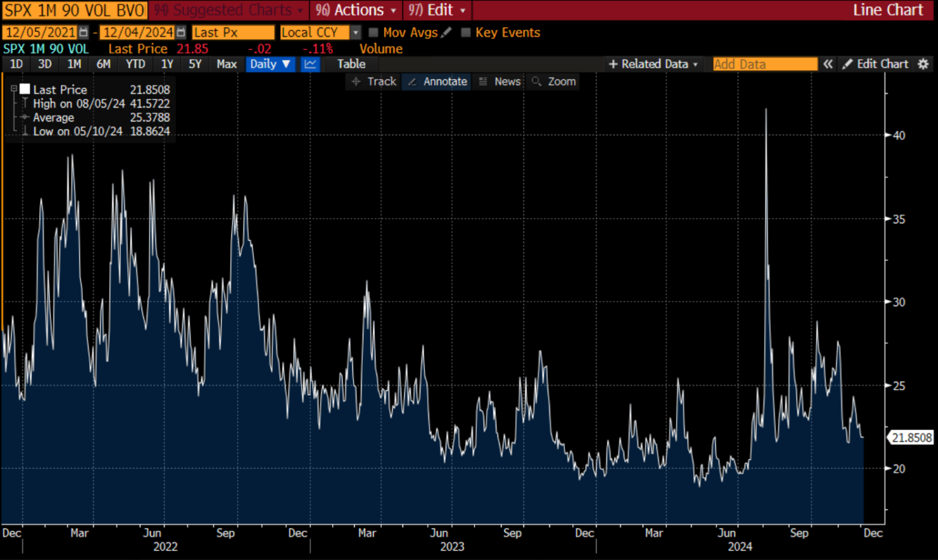Image resolution: width=938 pixels, height=560 pixels.
Task: Select the 1Y time range
Action: 167,64
